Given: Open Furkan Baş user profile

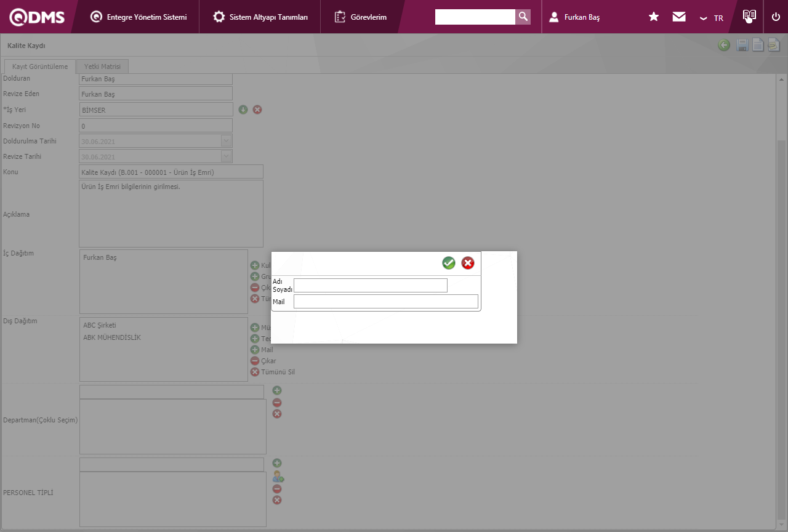Looking at the screenshot, I should pos(574,17).
